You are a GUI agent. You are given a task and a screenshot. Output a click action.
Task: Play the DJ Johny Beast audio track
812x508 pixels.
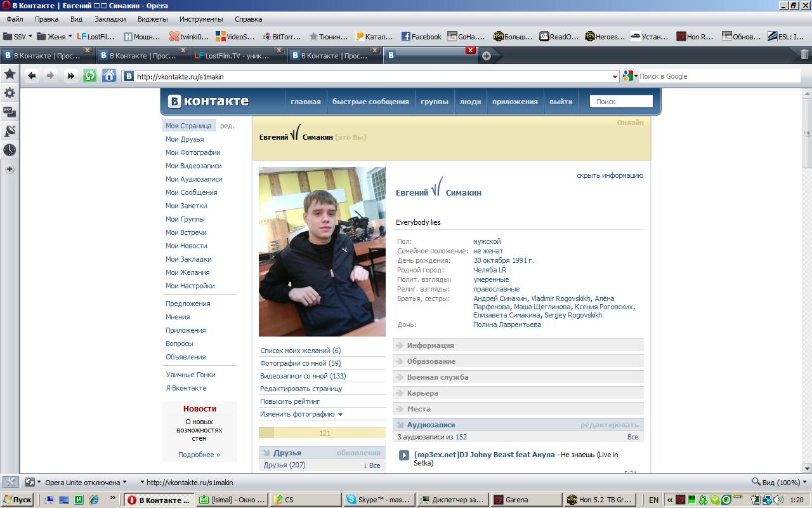click(x=404, y=455)
